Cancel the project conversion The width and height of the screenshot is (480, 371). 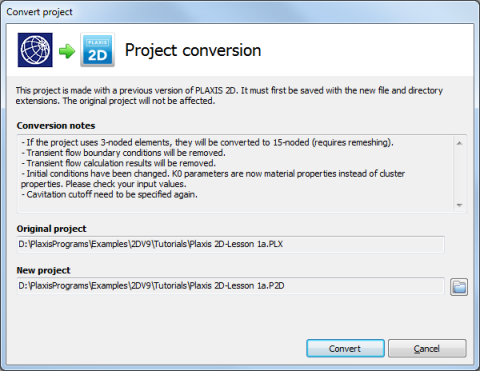click(x=427, y=349)
